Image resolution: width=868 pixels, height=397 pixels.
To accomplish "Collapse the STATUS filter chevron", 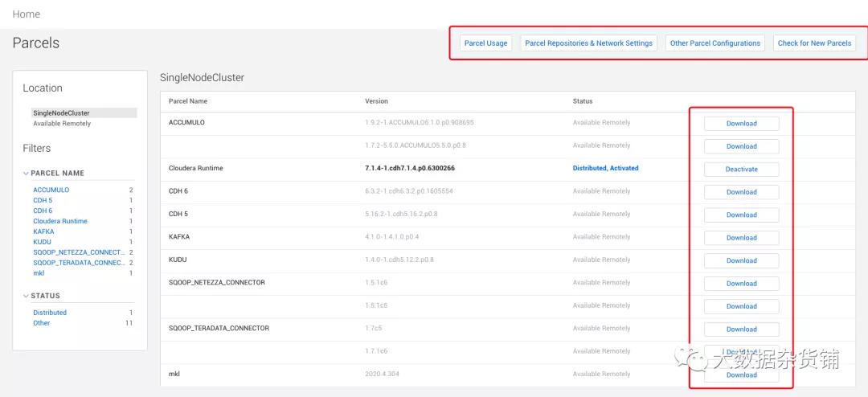I will click(26, 296).
